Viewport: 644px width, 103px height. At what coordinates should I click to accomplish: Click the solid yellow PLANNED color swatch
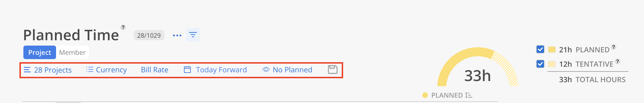[552, 50]
